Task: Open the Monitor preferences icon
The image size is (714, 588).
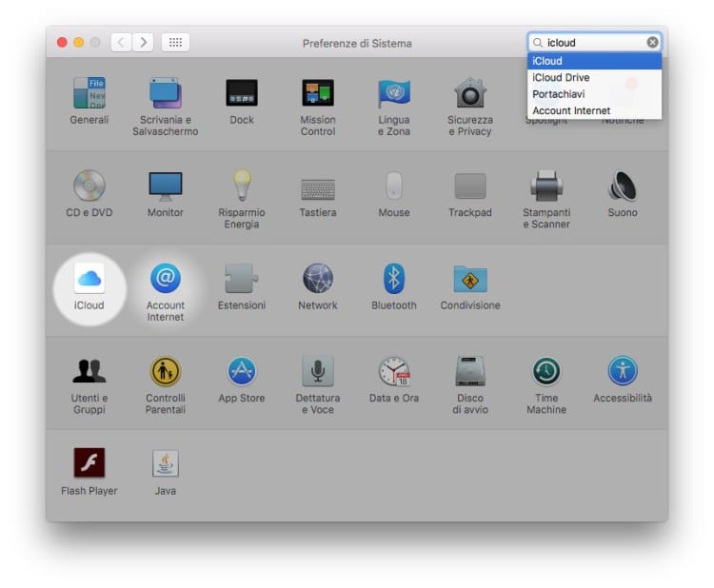Action: pyautogui.click(x=166, y=186)
